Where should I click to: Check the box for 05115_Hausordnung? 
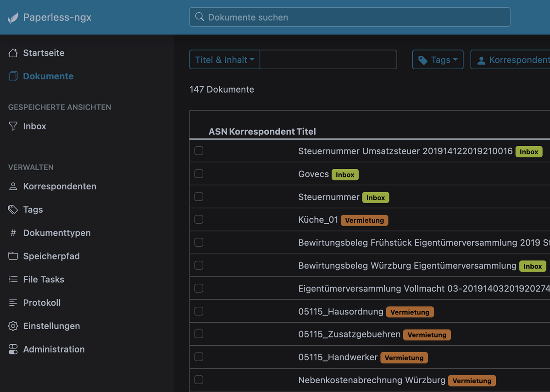coord(199,311)
